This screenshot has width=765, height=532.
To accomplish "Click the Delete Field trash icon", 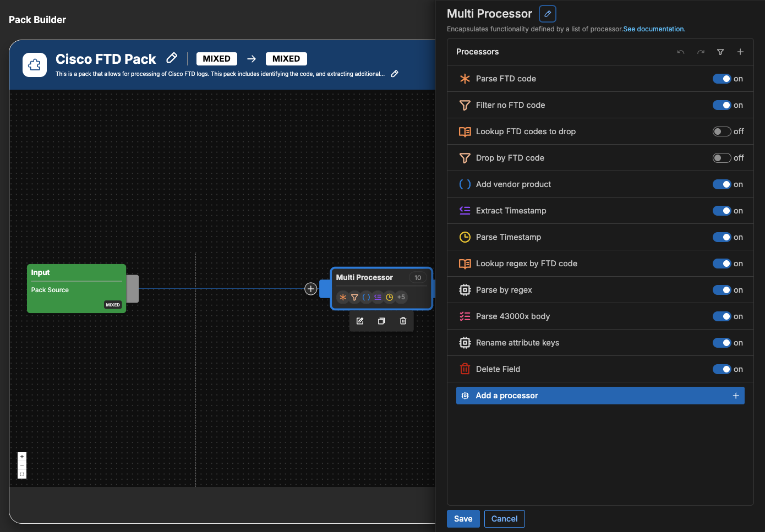I will coord(465,369).
